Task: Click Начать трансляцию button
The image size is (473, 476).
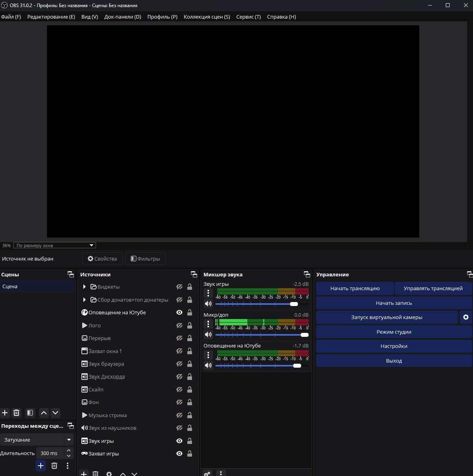Action: tap(355, 288)
